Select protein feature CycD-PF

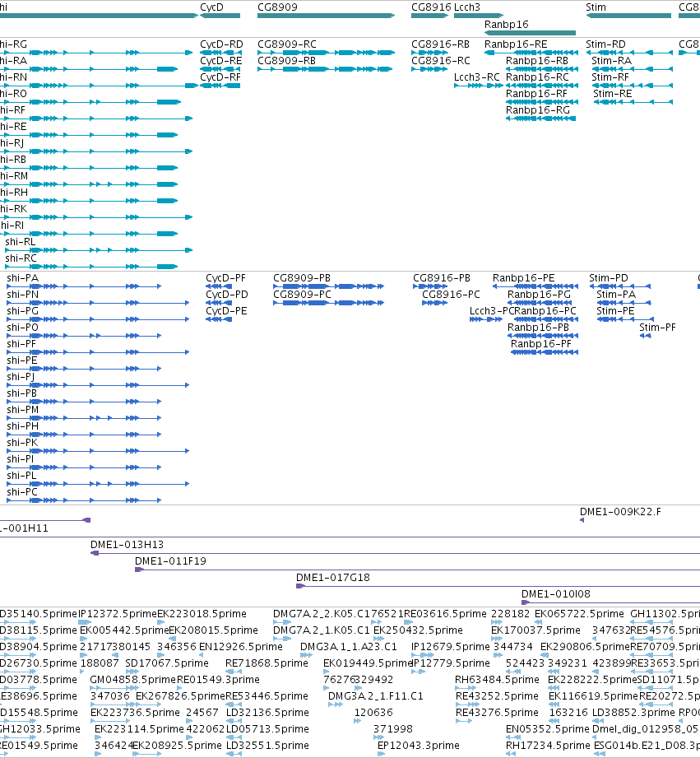[225, 278]
